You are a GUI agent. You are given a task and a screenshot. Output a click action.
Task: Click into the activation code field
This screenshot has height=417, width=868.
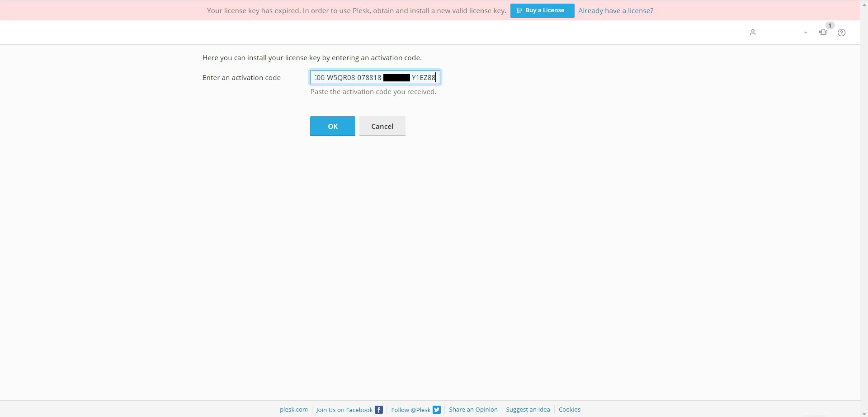tap(375, 77)
